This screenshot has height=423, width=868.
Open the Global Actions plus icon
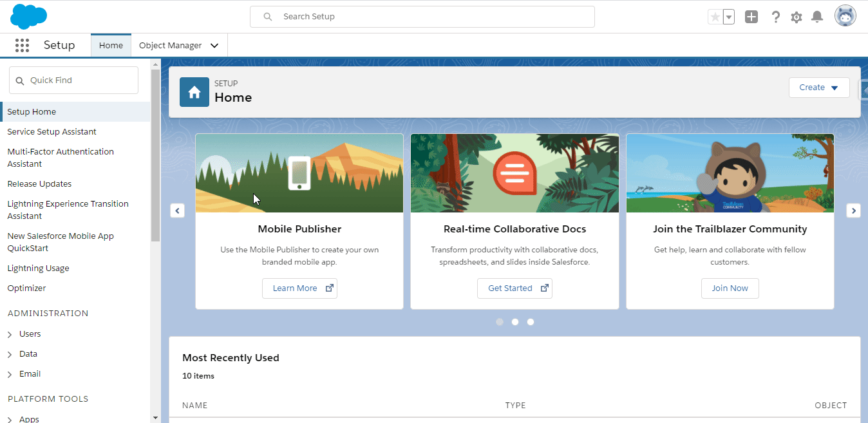click(x=751, y=17)
